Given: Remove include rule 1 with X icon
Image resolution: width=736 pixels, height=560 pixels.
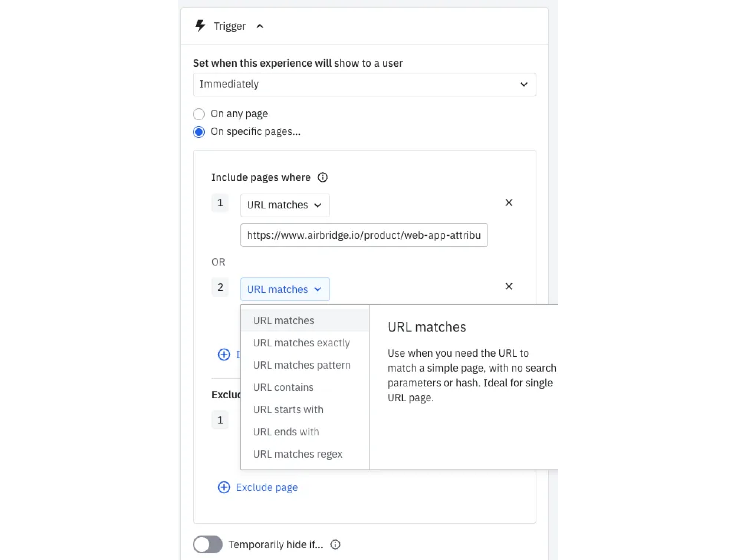Looking at the screenshot, I should coord(509,202).
